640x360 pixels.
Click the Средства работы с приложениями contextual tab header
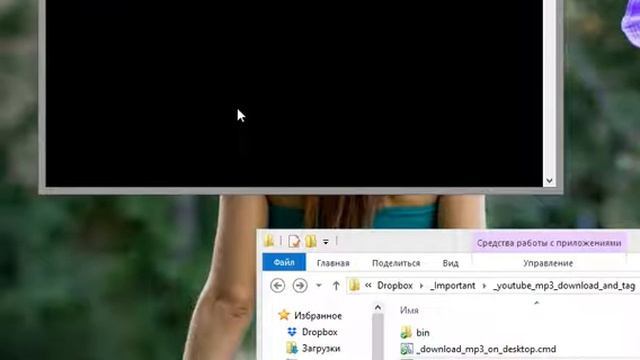pos(549,243)
